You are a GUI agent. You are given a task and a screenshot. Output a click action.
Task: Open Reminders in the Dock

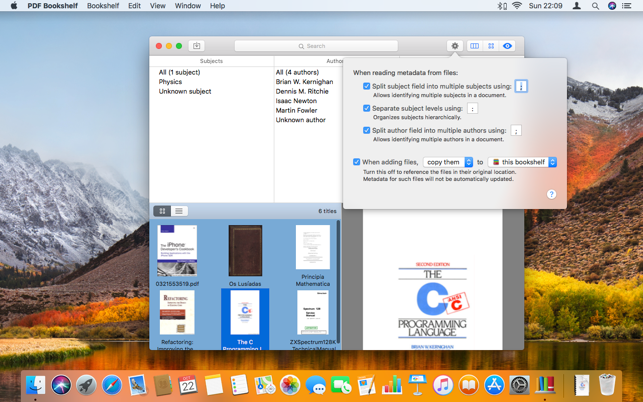(239, 386)
